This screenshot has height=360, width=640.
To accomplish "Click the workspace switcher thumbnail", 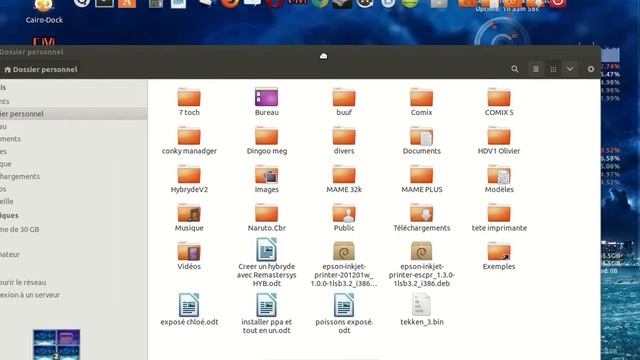I will [x=56, y=344].
